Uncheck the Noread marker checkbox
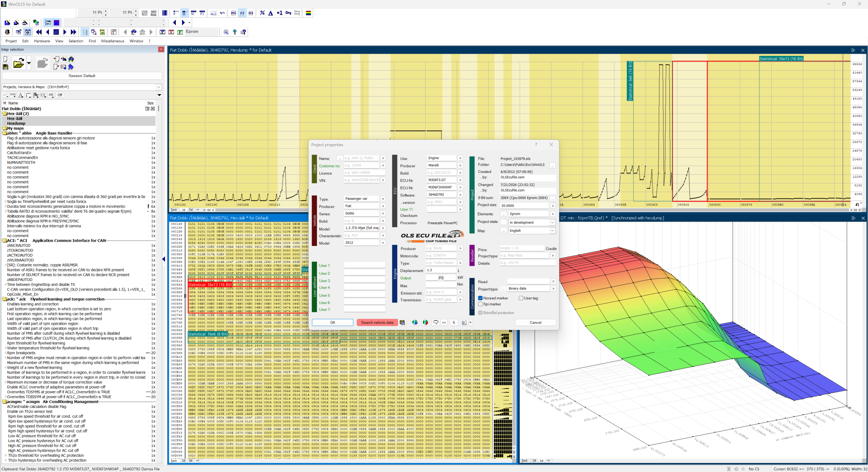The height and width of the screenshot is (472, 868). coord(480,298)
